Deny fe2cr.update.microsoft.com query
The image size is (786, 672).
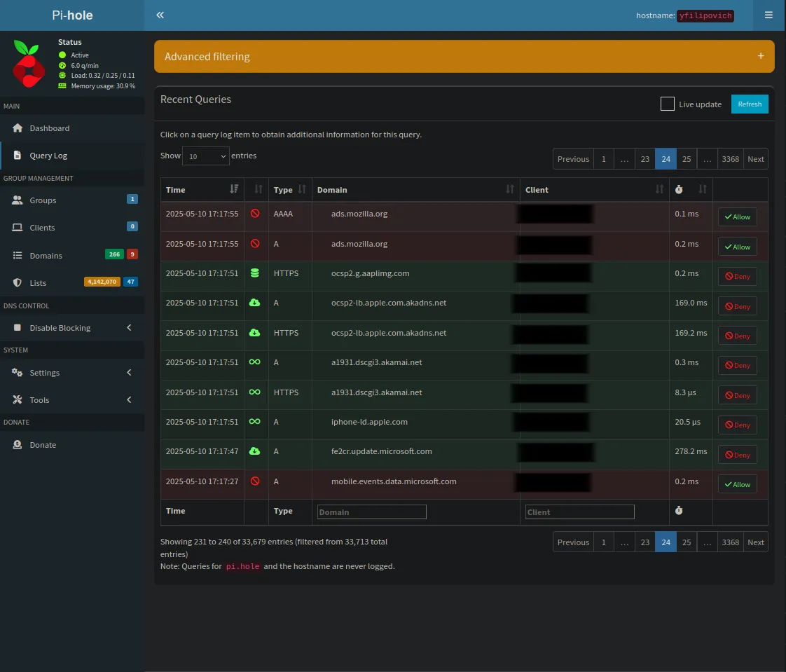[x=738, y=455]
